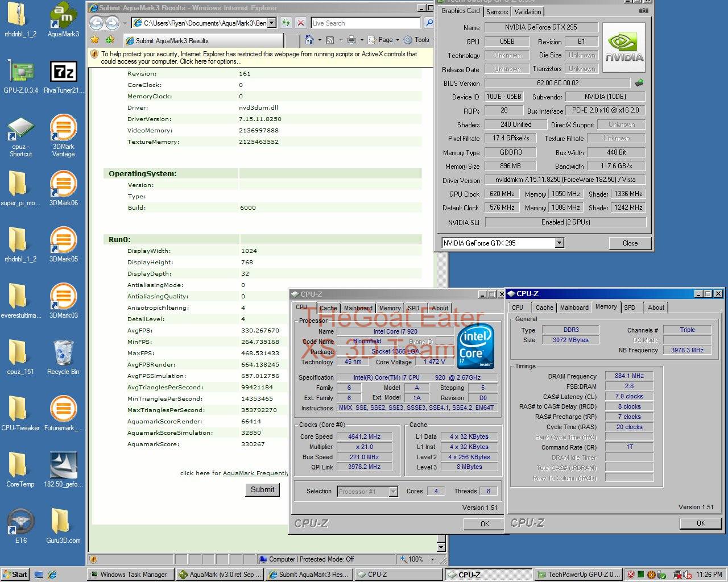Image resolution: width=728 pixels, height=582 pixels.
Task: Click the AvgFPS value 330.267670
Action: click(260, 330)
